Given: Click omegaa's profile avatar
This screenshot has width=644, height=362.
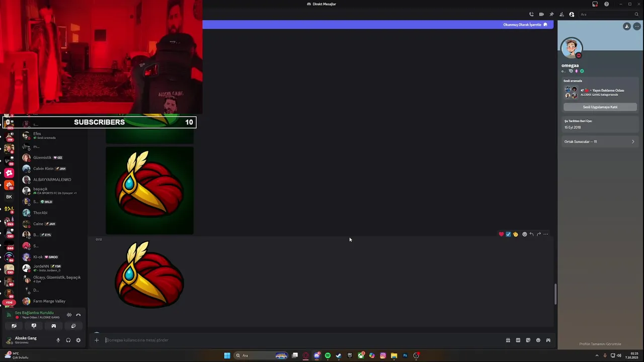Looking at the screenshot, I should click(x=572, y=48).
